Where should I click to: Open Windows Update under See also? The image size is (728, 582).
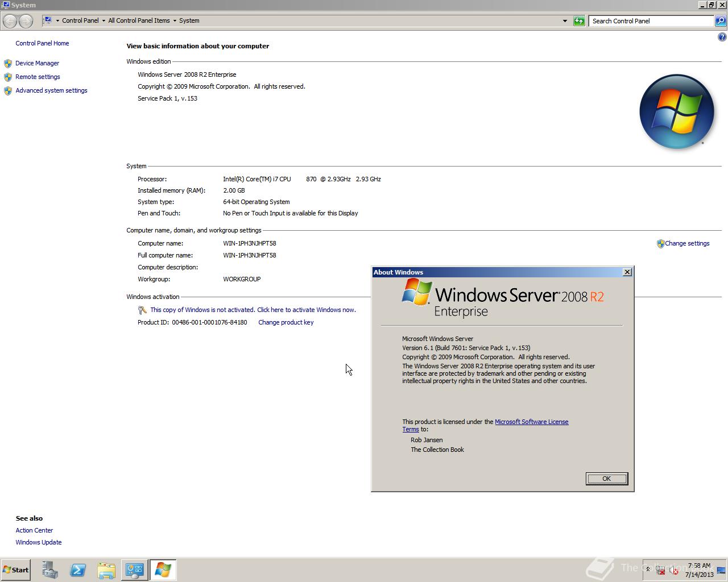(x=39, y=542)
